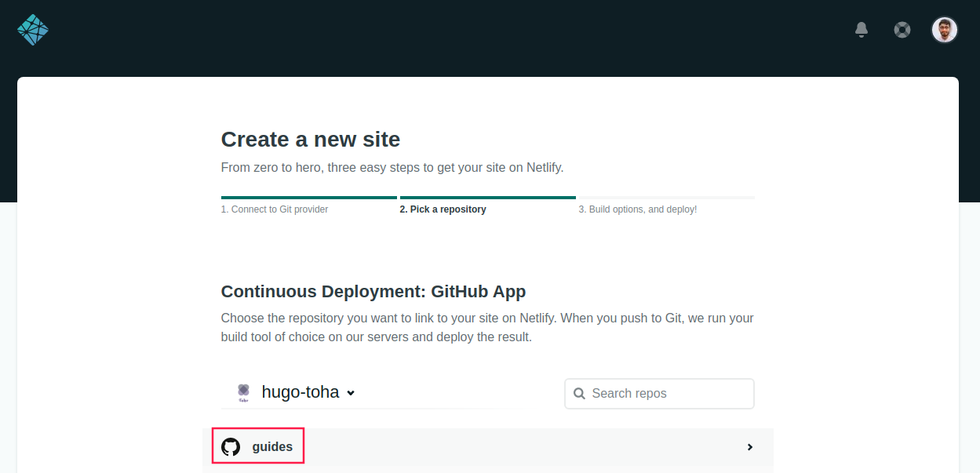Image resolution: width=980 pixels, height=473 pixels.
Task: Click the GitHub icon beside guides
Action: coord(231,447)
